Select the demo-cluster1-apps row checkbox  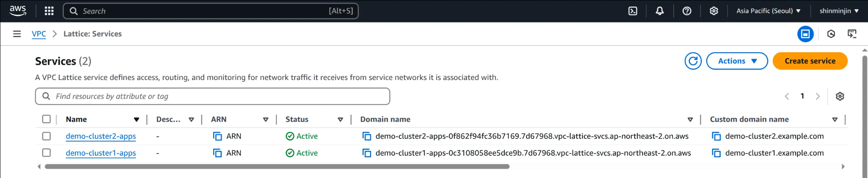[x=46, y=153]
